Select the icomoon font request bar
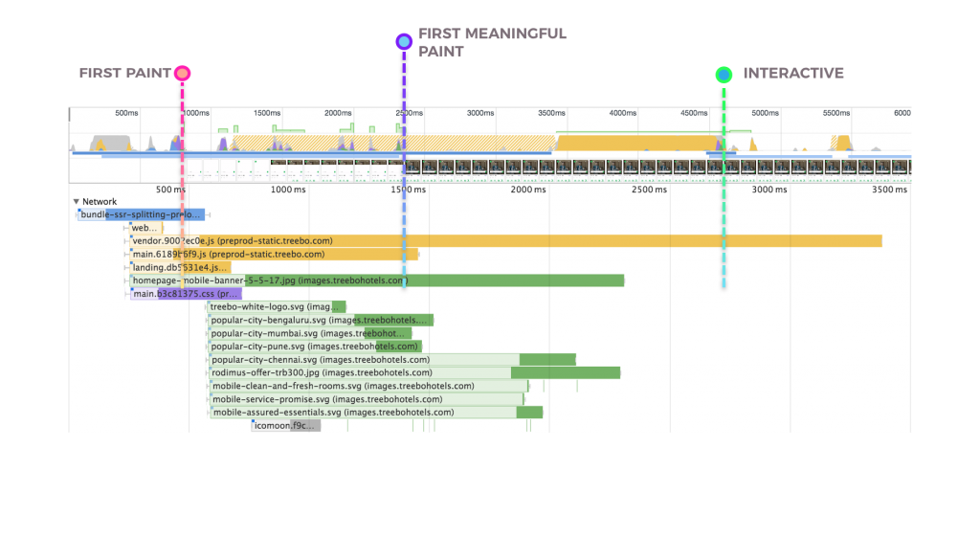 point(286,426)
